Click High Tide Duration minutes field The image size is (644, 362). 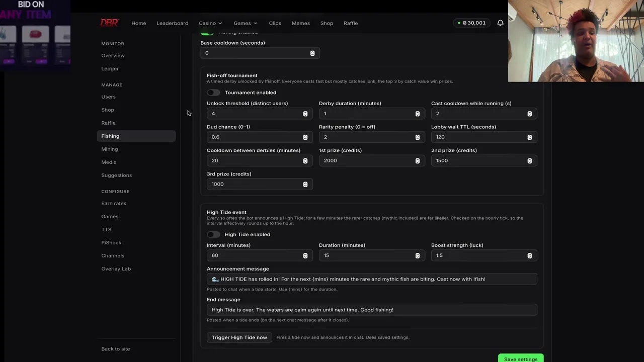372,255
